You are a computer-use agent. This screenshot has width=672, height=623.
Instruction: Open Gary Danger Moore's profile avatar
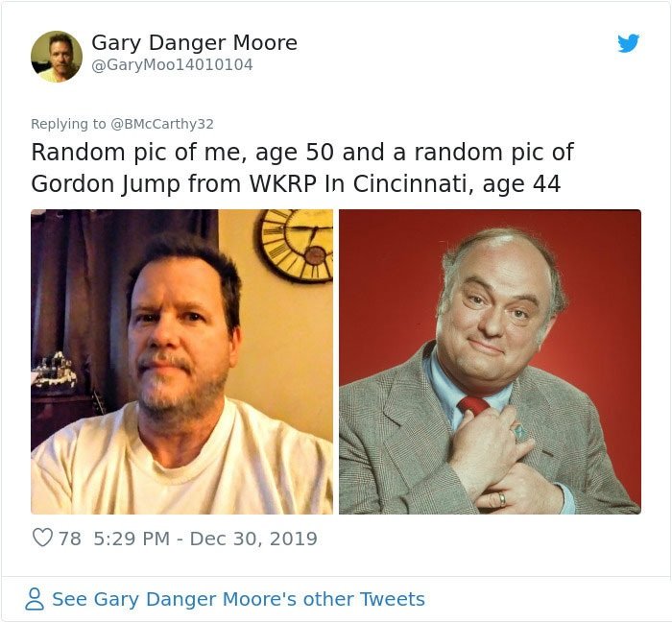click(57, 56)
